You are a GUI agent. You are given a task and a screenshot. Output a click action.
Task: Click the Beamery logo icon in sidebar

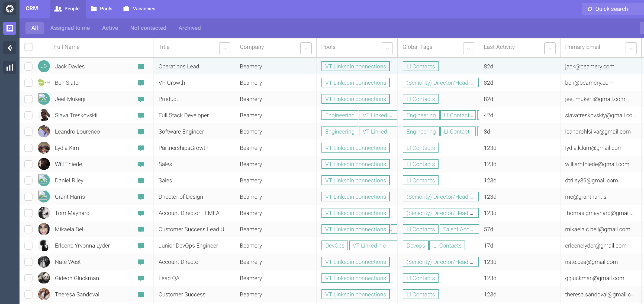click(10, 9)
